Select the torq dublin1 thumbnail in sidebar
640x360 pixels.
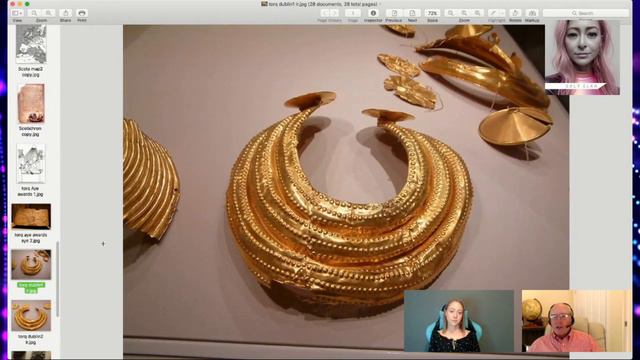pos(31,264)
